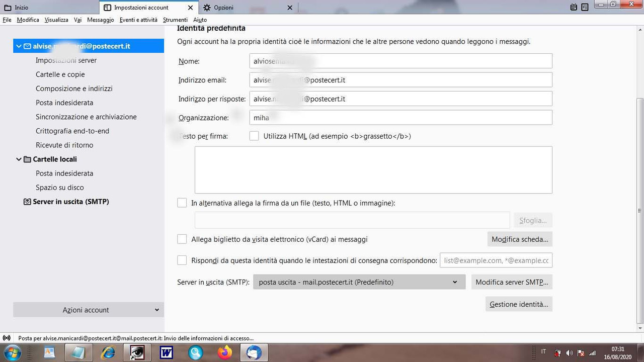The height and width of the screenshot is (362, 644).
Task: Click the connection activity icon in status bar
Action: click(x=7, y=338)
